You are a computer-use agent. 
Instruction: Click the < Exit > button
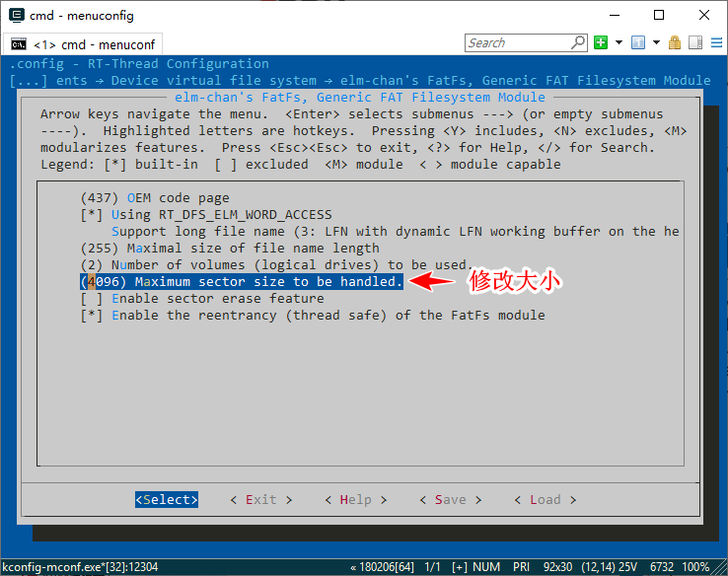[261, 499]
